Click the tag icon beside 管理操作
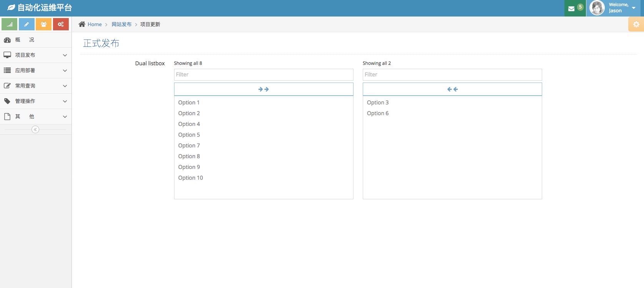Viewport: 644px width, 288px height. click(x=7, y=101)
